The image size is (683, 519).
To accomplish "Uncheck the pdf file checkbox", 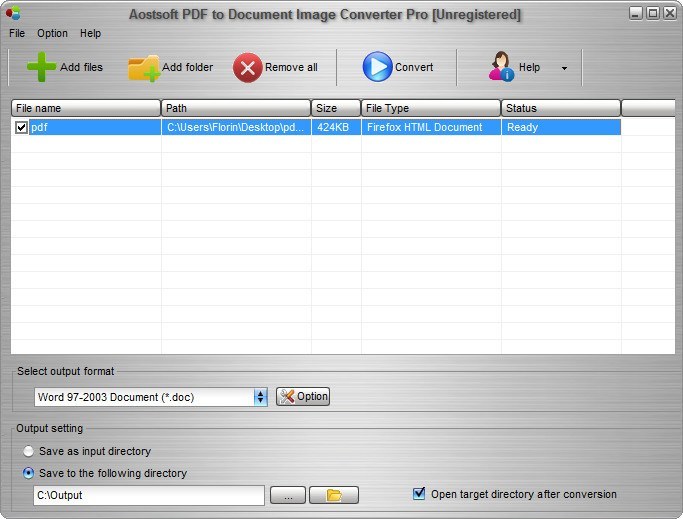I will [x=21, y=127].
